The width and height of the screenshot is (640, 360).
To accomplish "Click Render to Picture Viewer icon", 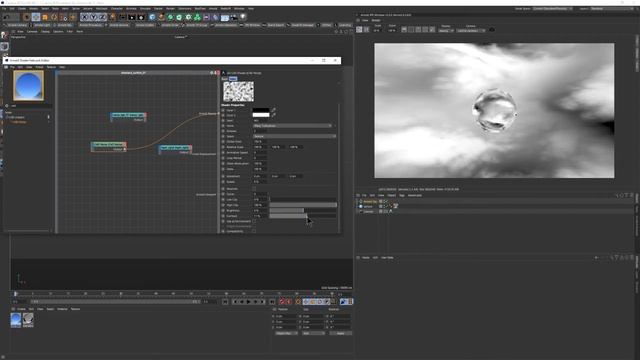I will pos(132,17).
